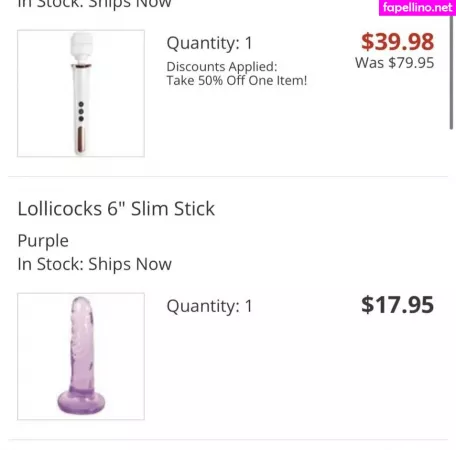Click the $17.95 price

click(397, 305)
